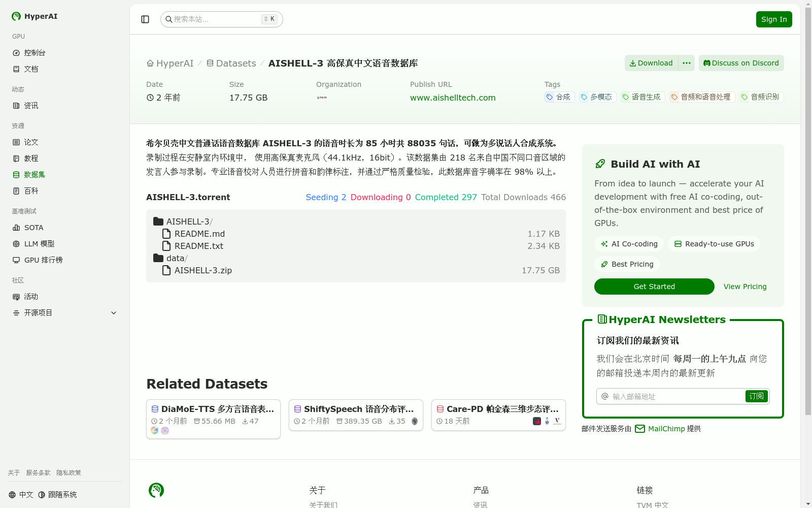This screenshot has height=508, width=812.
Task: Click the AISHELL-3/ folder icon
Action: (158, 221)
